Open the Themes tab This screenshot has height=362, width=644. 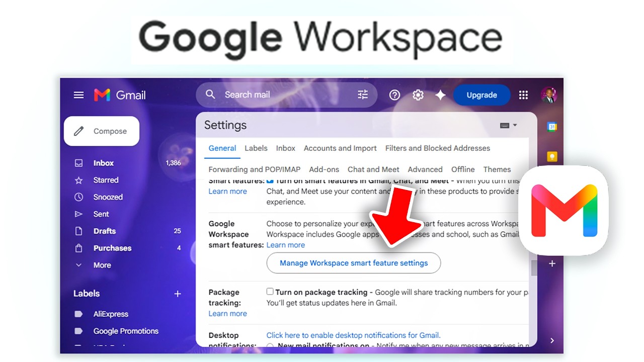[497, 169]
